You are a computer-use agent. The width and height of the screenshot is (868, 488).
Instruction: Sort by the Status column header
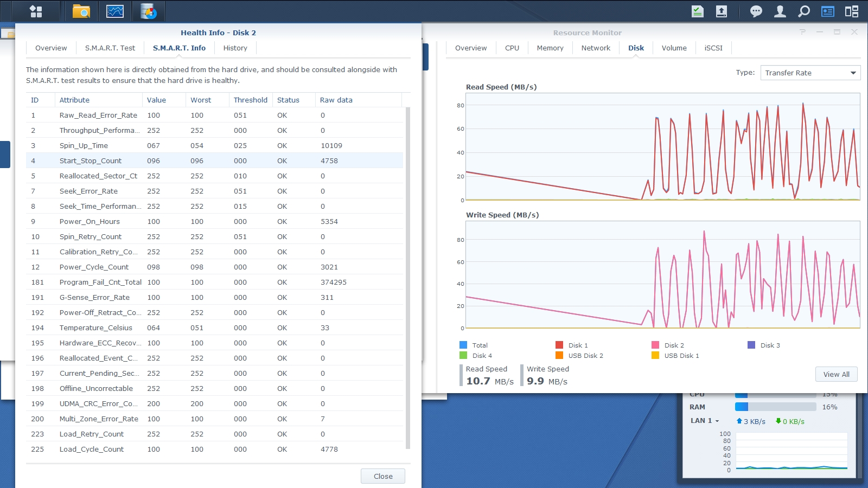click(293, 100)
